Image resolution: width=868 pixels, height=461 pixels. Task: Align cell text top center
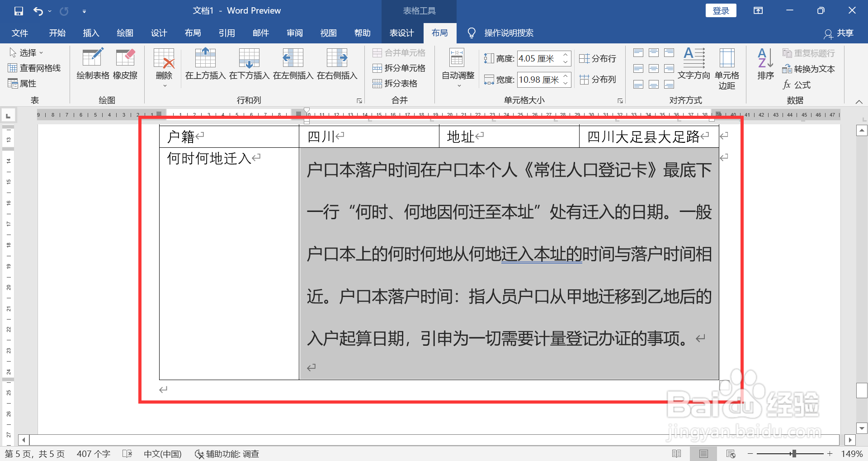pos(654,53)
